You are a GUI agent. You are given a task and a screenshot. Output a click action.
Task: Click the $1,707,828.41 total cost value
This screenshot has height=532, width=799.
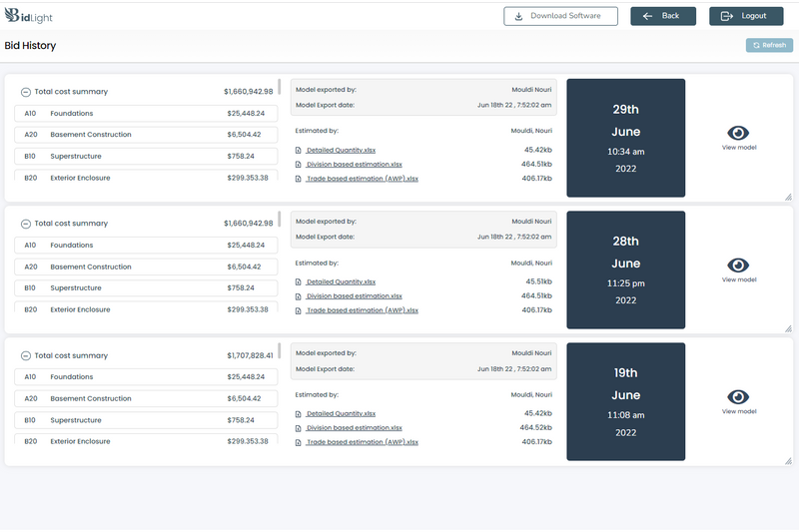[251, 356]
